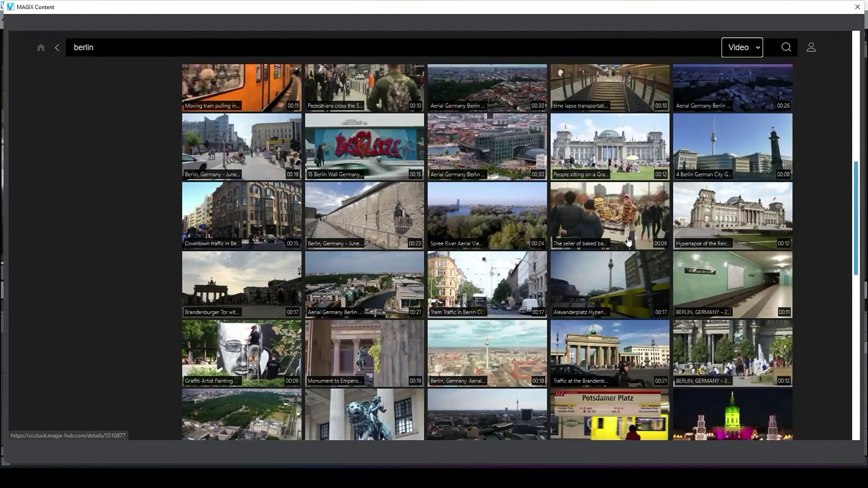868x488 pixels.
Task: Select the Alexanderplatz Hyperlapse video
Action: (609, 284)
